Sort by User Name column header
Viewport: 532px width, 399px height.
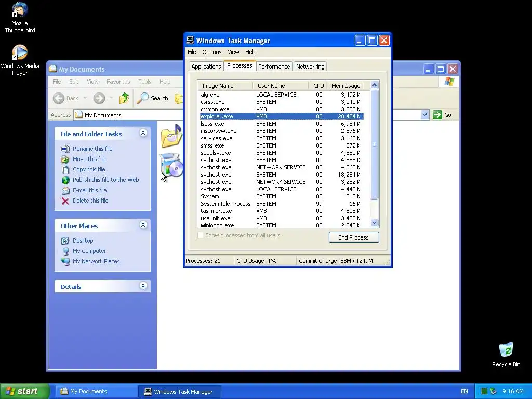point(281,86)
